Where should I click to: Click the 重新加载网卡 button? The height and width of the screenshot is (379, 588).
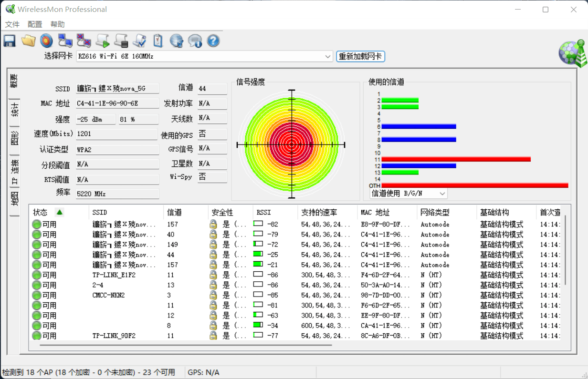coord(360,56)
